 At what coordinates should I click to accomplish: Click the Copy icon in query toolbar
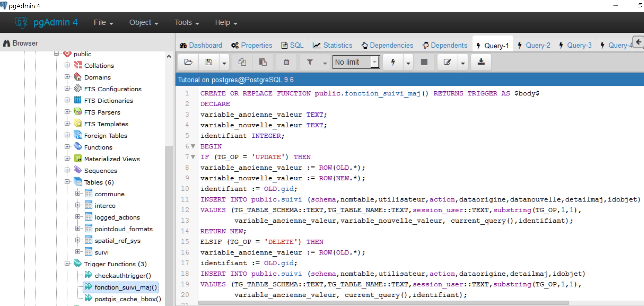(x=242, y=62)
